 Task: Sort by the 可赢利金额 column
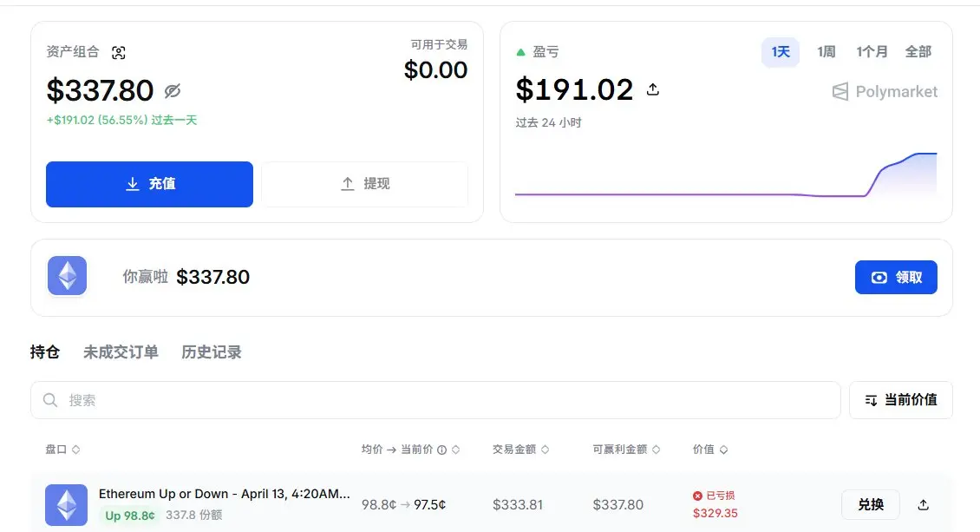point(626,450)
